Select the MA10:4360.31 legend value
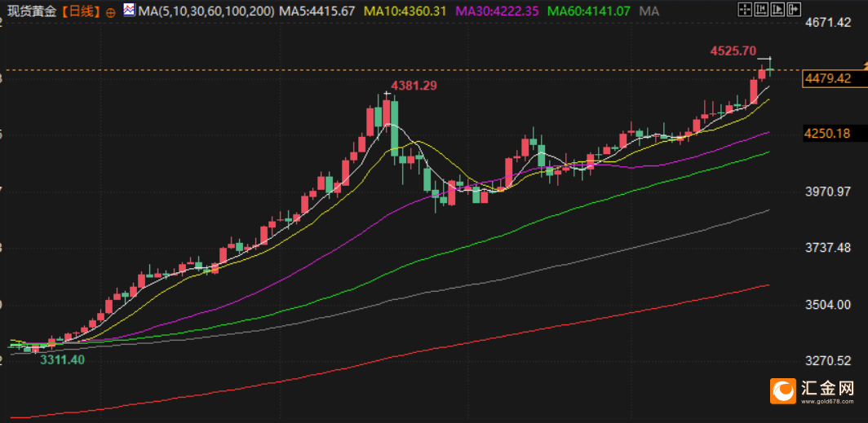The image size is (868, 423). tap(407, 11)
